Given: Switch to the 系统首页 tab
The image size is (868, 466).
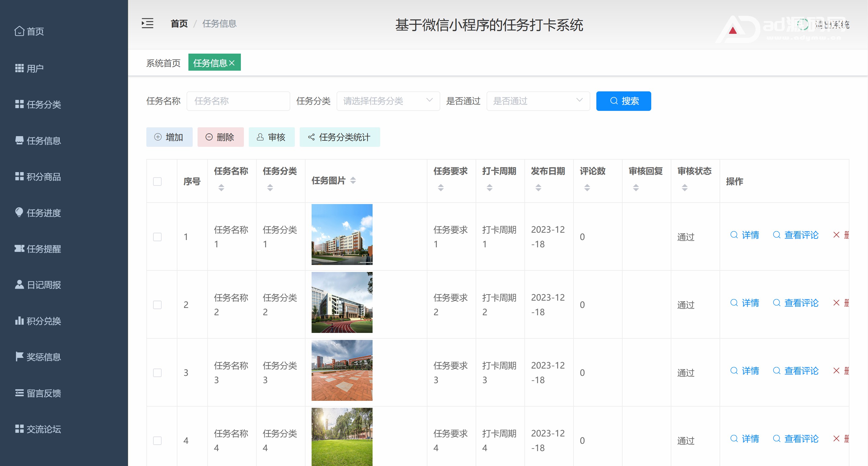Looking at the screenshot, I should coord(163,63).
